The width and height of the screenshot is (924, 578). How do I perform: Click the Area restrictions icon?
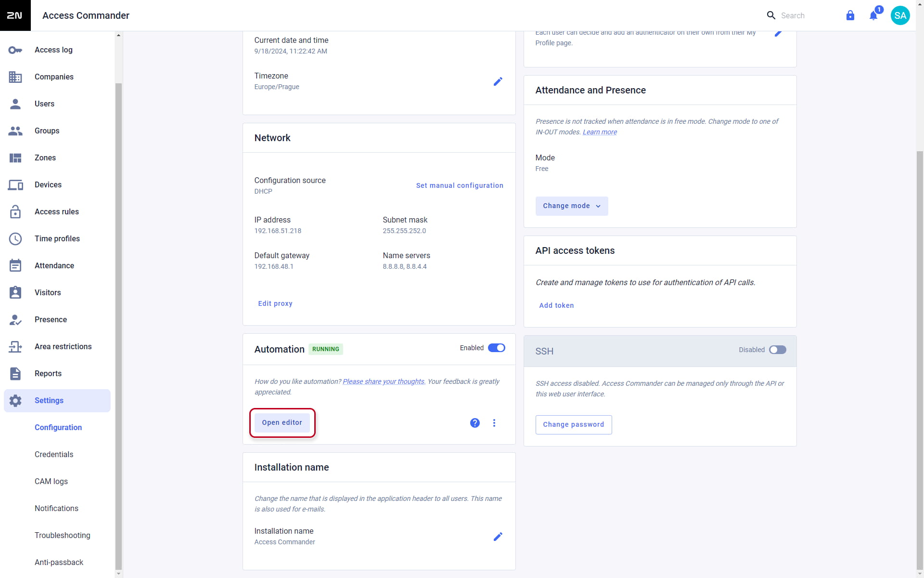pyautogui.click(x=15, y=347)
